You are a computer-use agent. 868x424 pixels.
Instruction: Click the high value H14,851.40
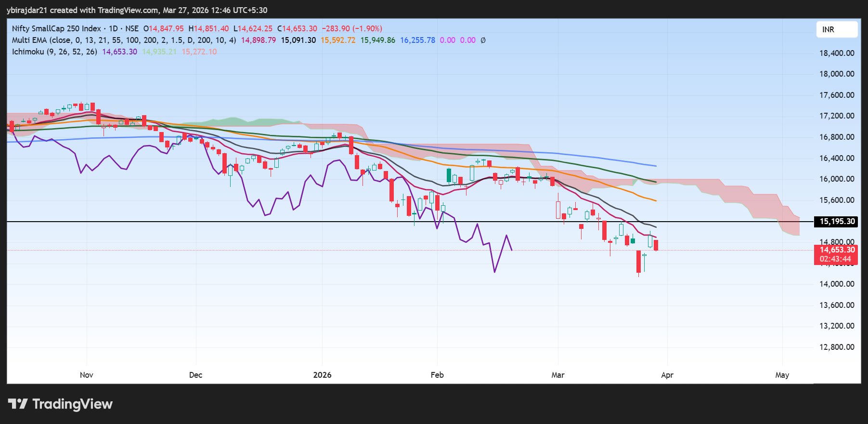click(x=208, y=28)
